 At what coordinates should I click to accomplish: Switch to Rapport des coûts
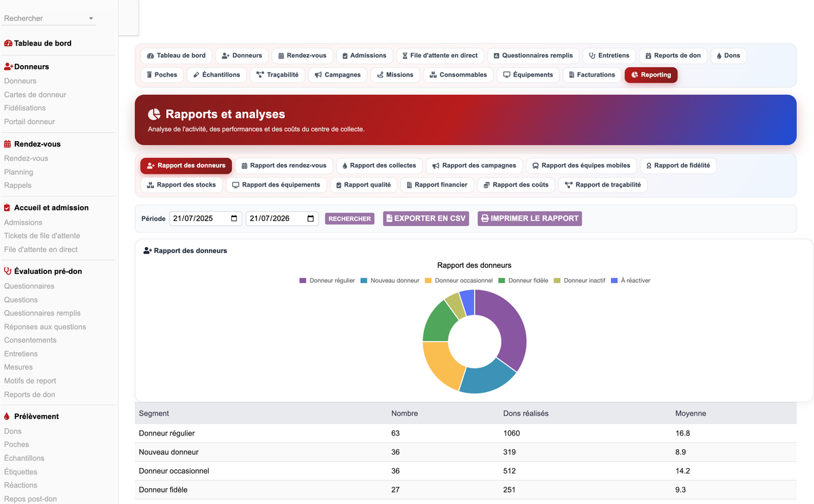pyautogui.click(x=516, y=185)
